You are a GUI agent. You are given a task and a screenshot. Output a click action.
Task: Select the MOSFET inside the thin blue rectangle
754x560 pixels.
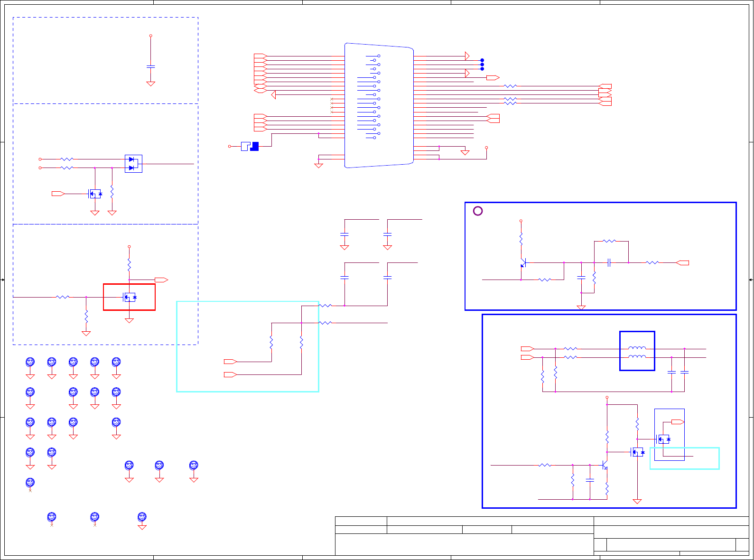tap(663, 439)
